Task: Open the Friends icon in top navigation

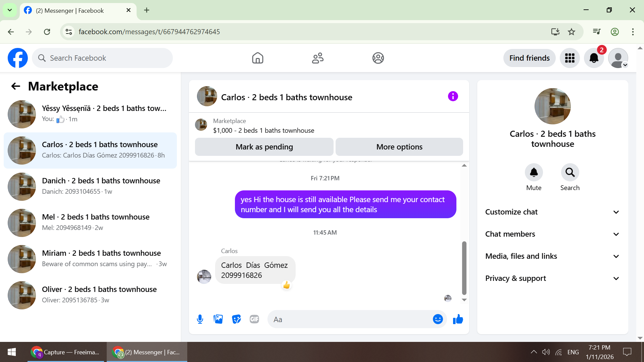Action: pos(318,58)
